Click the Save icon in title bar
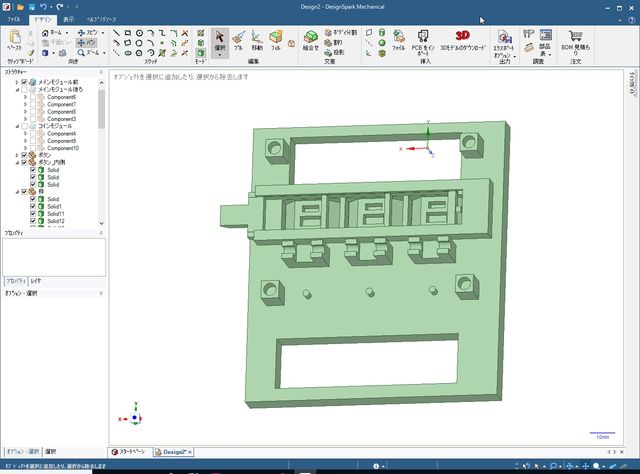 (x=31, y=7)
